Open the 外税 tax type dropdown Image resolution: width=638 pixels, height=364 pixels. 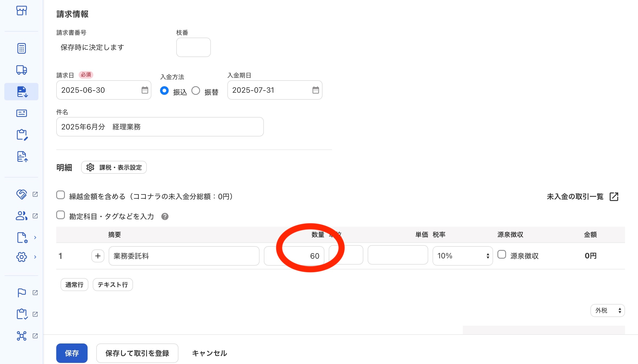[607, 310]
